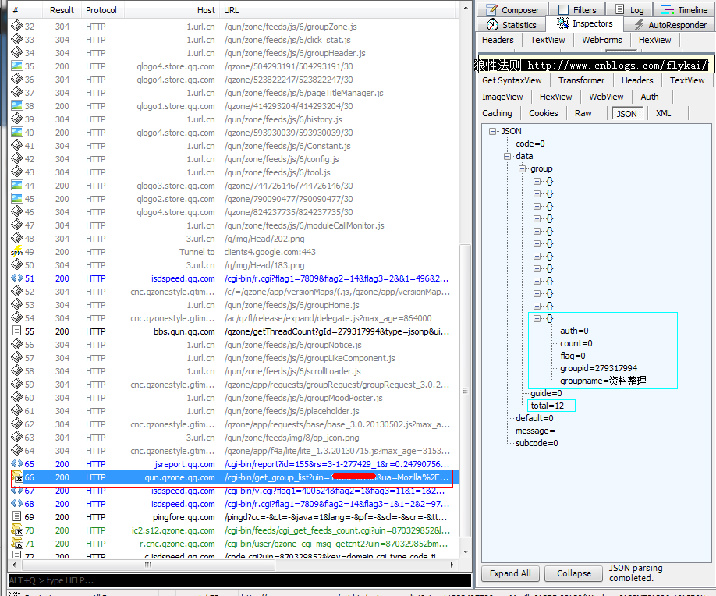Click Compose tab pencil icon
The height and width of the screenshot is (596, 716).
click(491, 9)
